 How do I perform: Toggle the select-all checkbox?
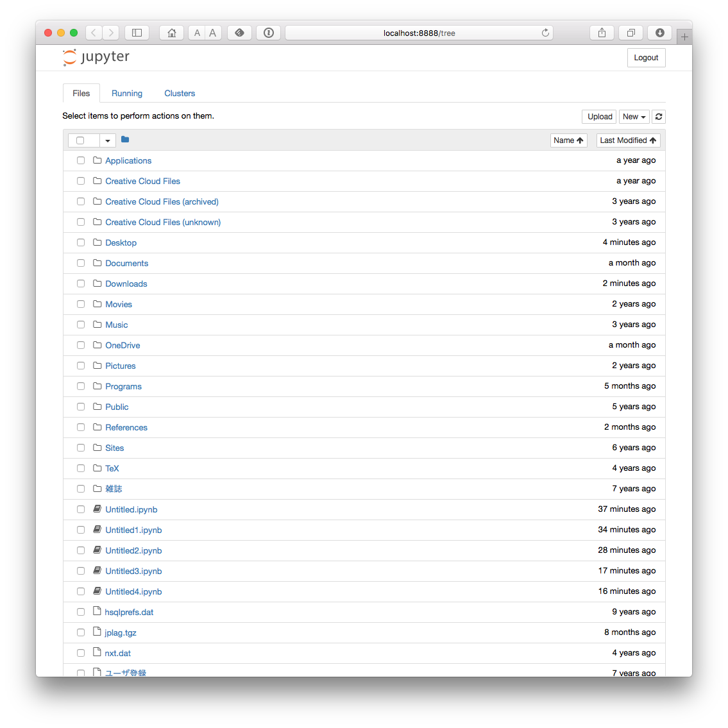(80, 140)
